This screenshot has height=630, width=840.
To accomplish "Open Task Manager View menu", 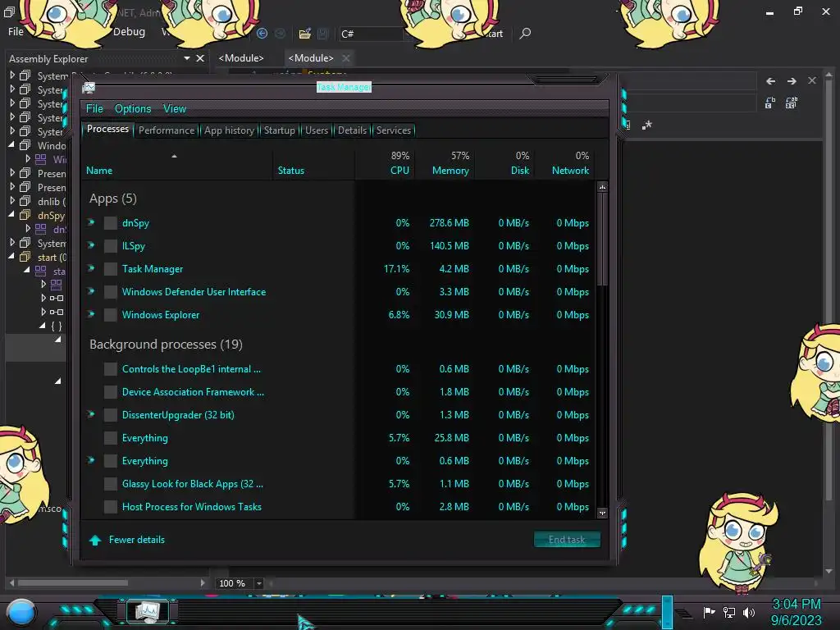I will point(175,109).
